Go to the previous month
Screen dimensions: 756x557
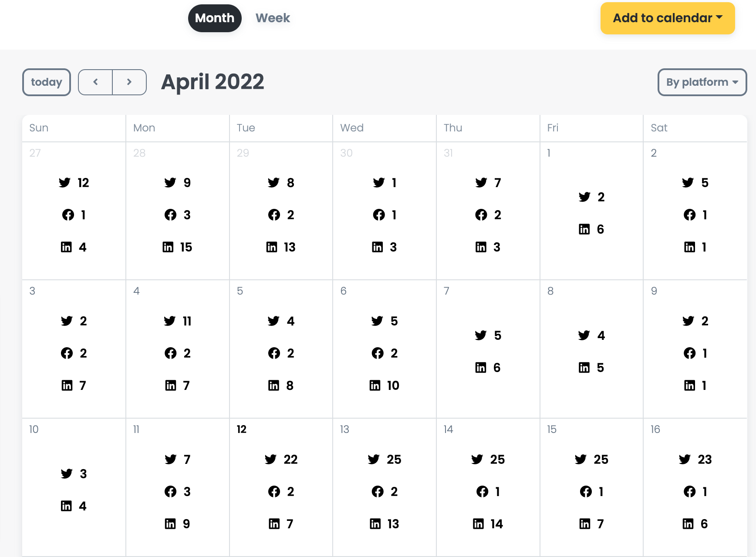[x=95, y=82]
